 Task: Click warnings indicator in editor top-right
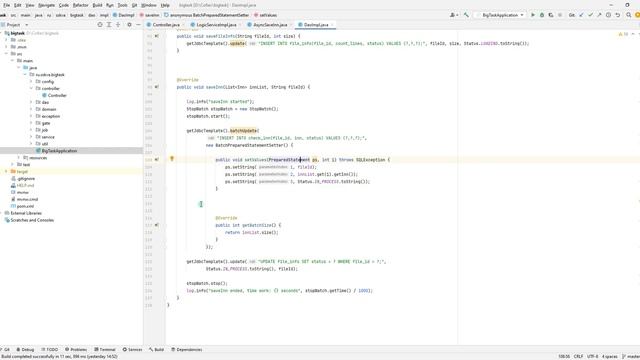tap(624, 34)
